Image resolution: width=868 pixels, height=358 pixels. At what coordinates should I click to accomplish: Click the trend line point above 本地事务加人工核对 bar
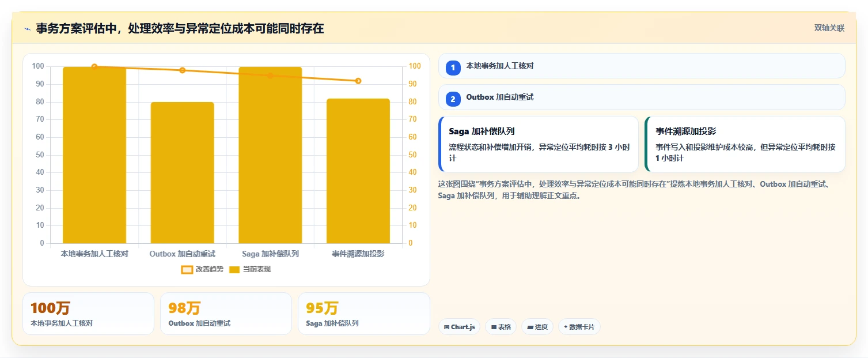[x=94, y=67]
